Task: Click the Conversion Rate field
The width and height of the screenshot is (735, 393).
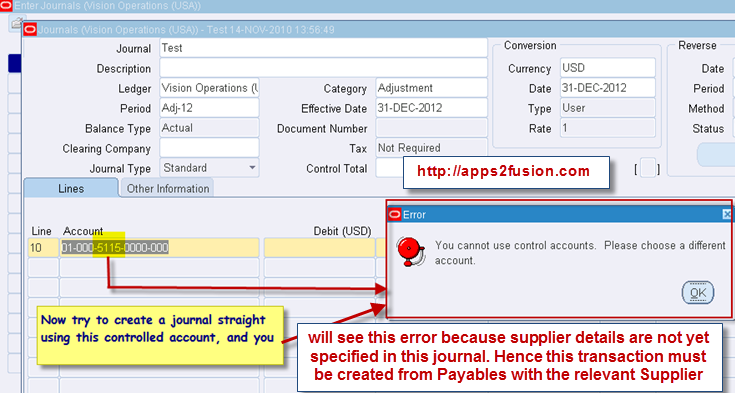Action: pyautogui.click(x=608, y=128)
